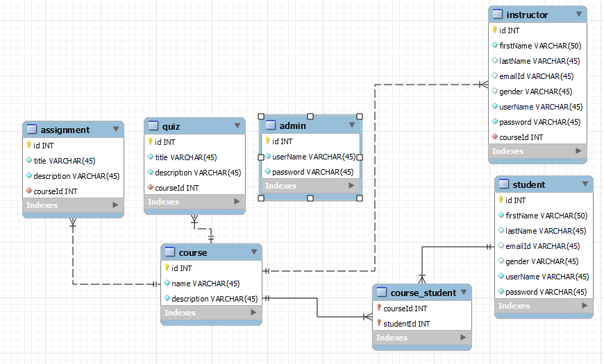The height and width of the screenshot is (364, 604).
Task: Click the red key icon of course_student courseId
Action: (x=379, y=307)
